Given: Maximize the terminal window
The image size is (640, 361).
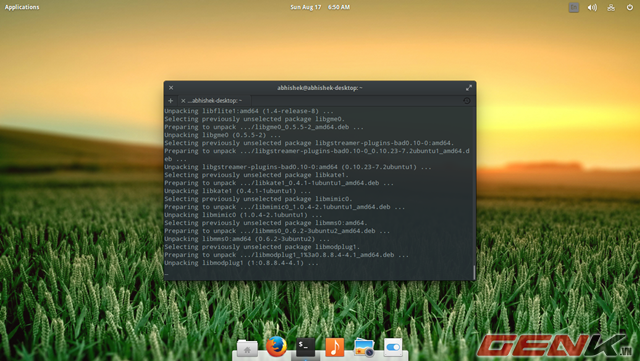Looking at the screenshot, I should click(469, 88).
